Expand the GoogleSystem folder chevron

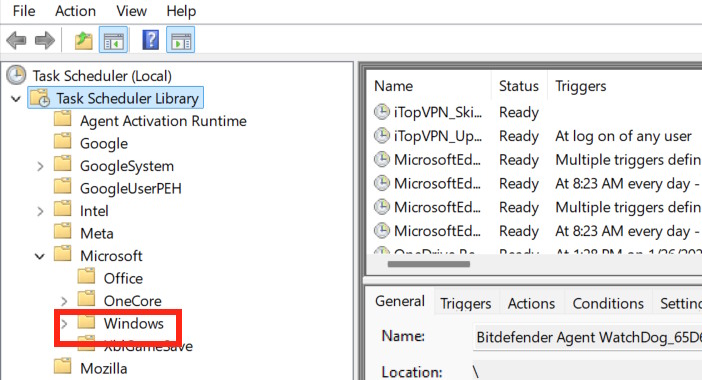40,166
